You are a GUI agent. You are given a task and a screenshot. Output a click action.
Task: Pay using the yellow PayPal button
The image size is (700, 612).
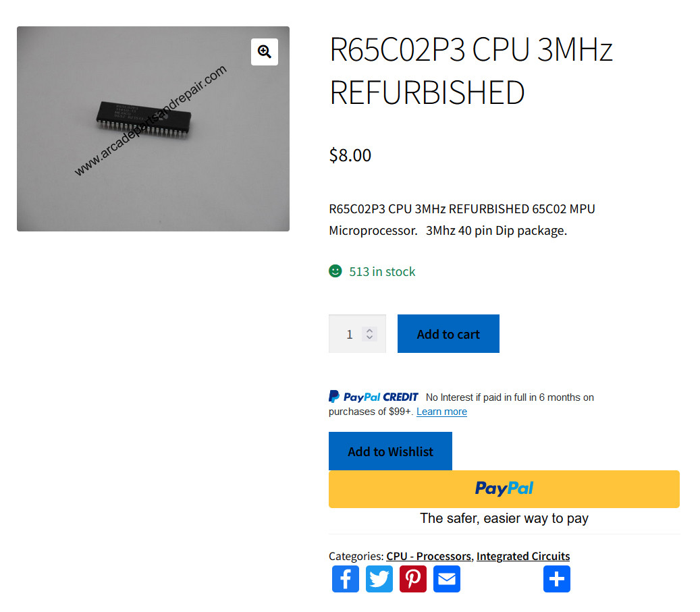pyautogui.click(x=504, y=489)
